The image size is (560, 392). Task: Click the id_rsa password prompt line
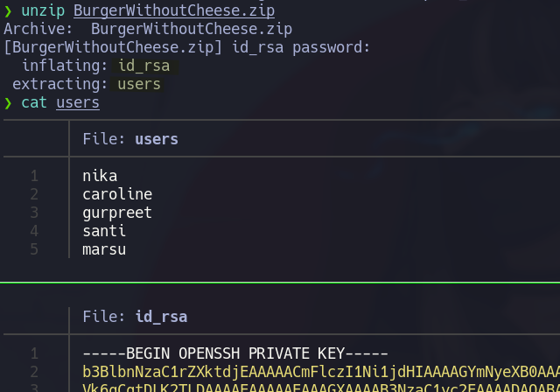(x=186, y=47)
